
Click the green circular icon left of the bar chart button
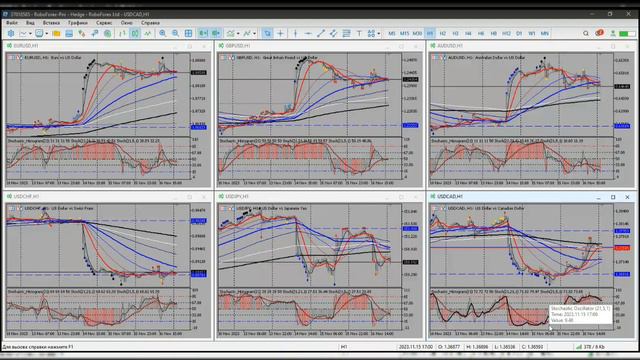(x=107, y=33)
